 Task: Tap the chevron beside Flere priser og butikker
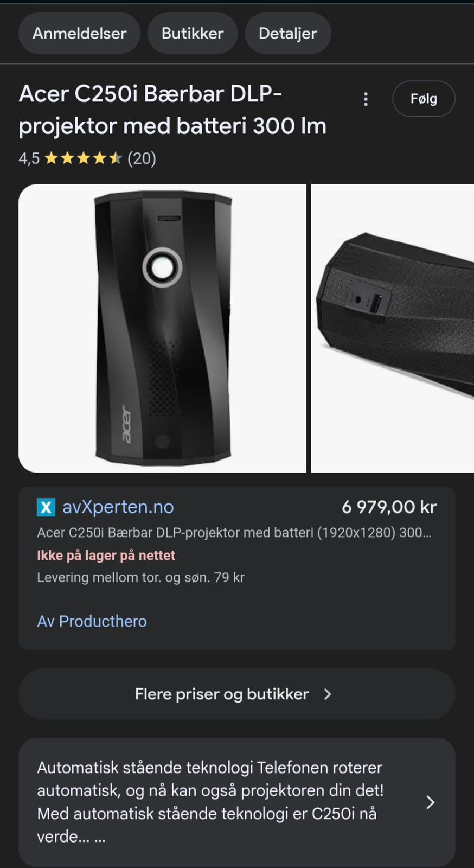pos(327,694)
